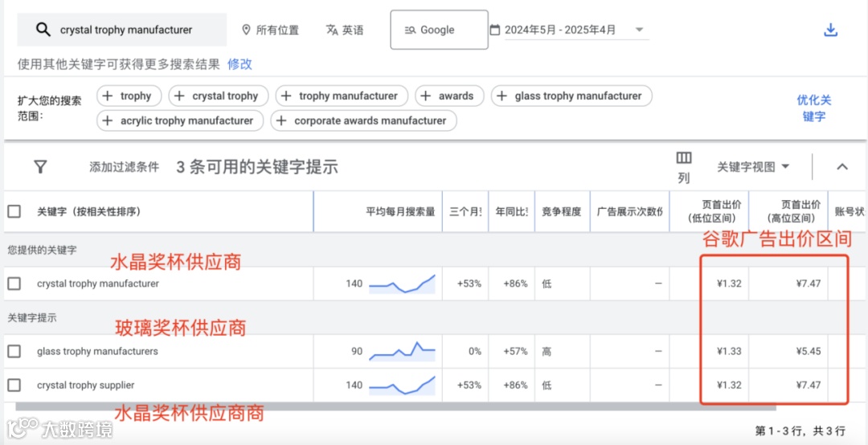Screen dimensions: 868x445
Task: Click the 修改 link
Action: (x=240, y=64)
